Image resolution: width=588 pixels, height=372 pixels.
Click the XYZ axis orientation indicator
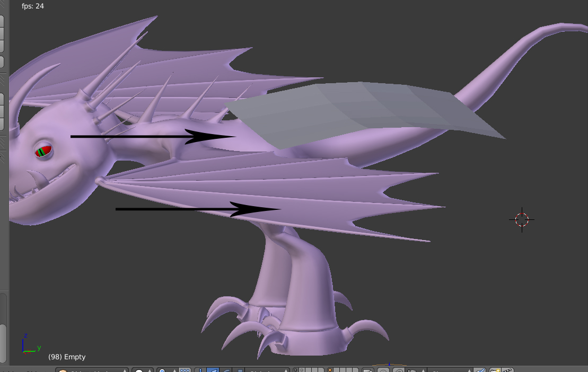pos(31,343)
